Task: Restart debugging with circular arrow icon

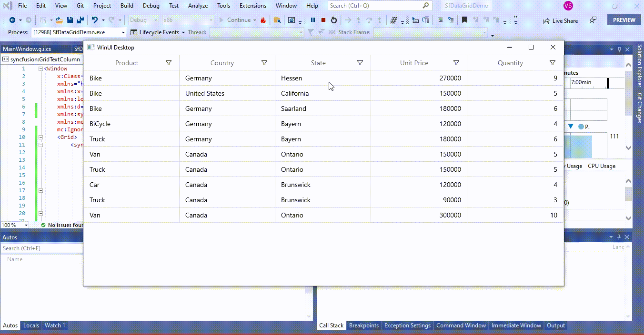Action: click(x=334, y=20)
